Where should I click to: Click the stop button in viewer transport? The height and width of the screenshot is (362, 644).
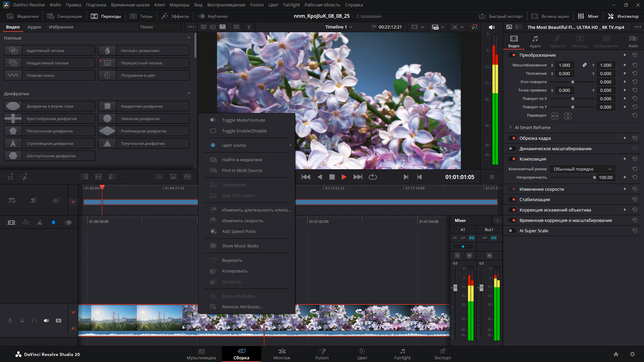[x=332, y=177]
